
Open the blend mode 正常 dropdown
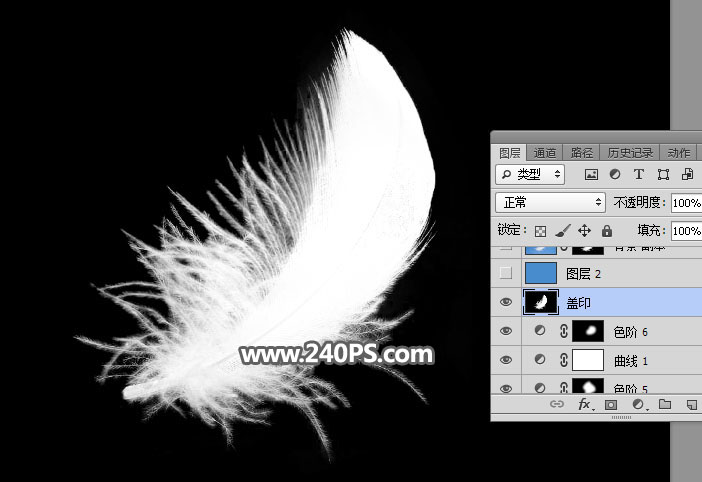tap(550, 203)
